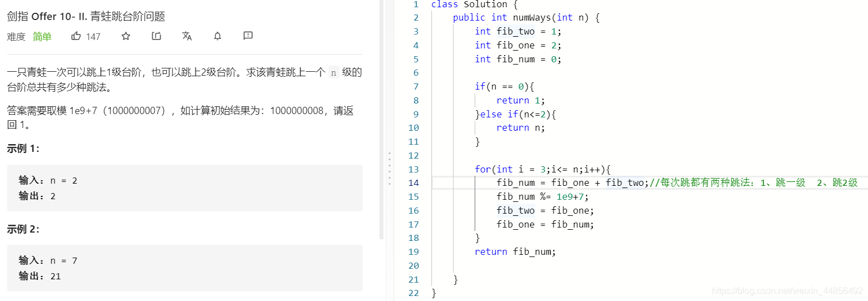Viewport: 868px width, 301px height.
Task: Click code line return fib_num;
Action: point(515,251)
